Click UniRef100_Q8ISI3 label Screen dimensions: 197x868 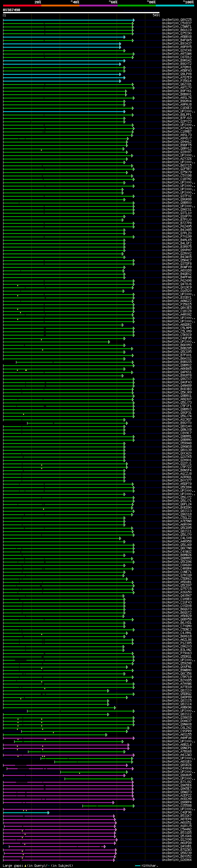click(x=177, y=511)
